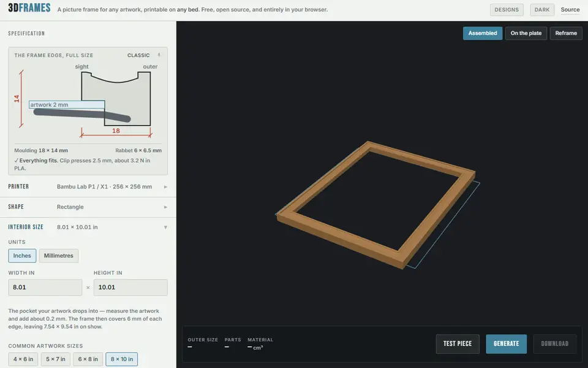Click the DOWNLOAD button
Image resolution: width=588 pixels, height=368 pixels.
555,344
